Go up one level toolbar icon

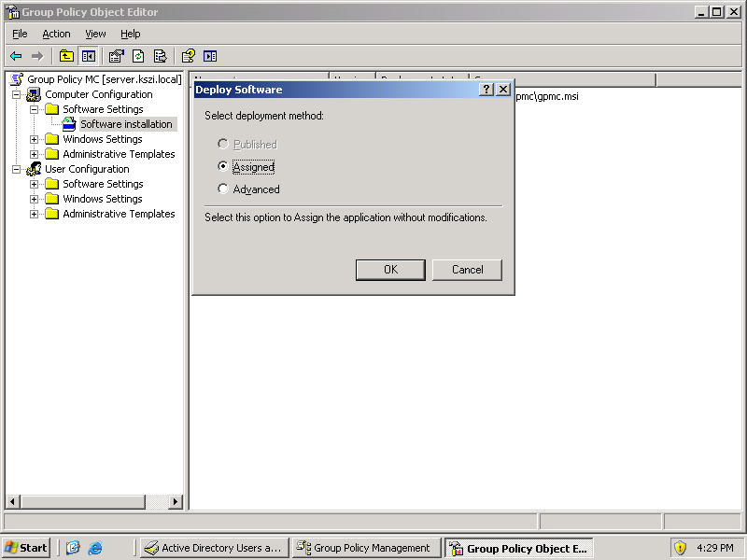click(66, 56)
